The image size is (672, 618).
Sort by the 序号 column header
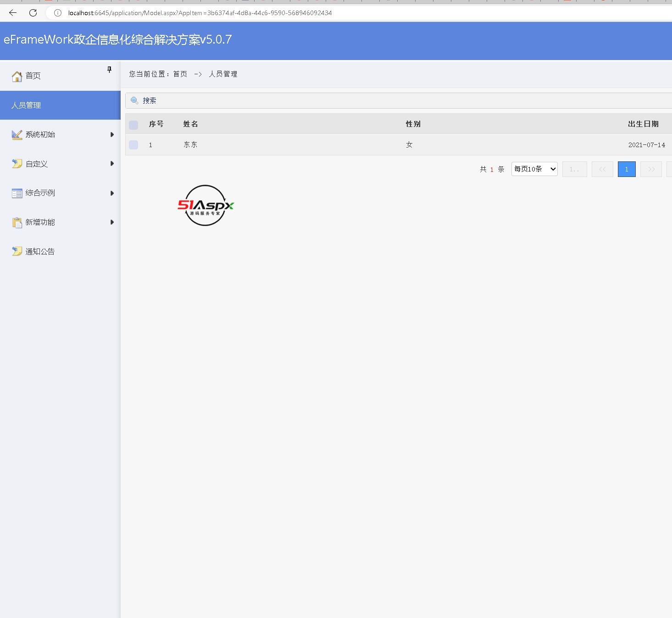[x=156, y=124]
